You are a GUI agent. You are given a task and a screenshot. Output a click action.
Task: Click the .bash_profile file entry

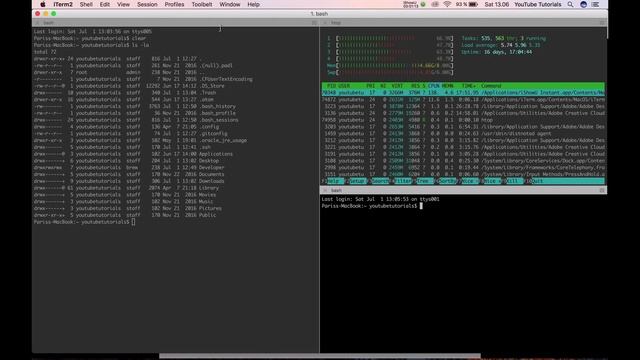pyautogui.click(x=217, y=113)
